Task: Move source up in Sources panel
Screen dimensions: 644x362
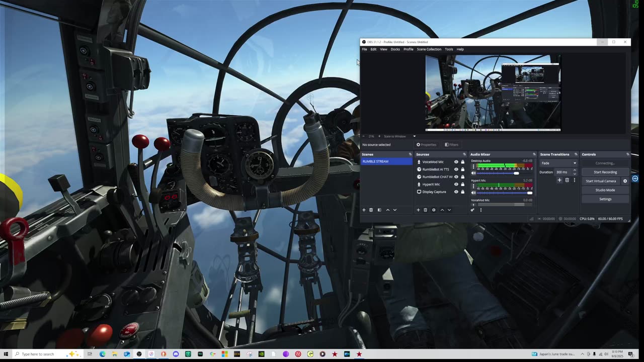Action: point(442,210)
